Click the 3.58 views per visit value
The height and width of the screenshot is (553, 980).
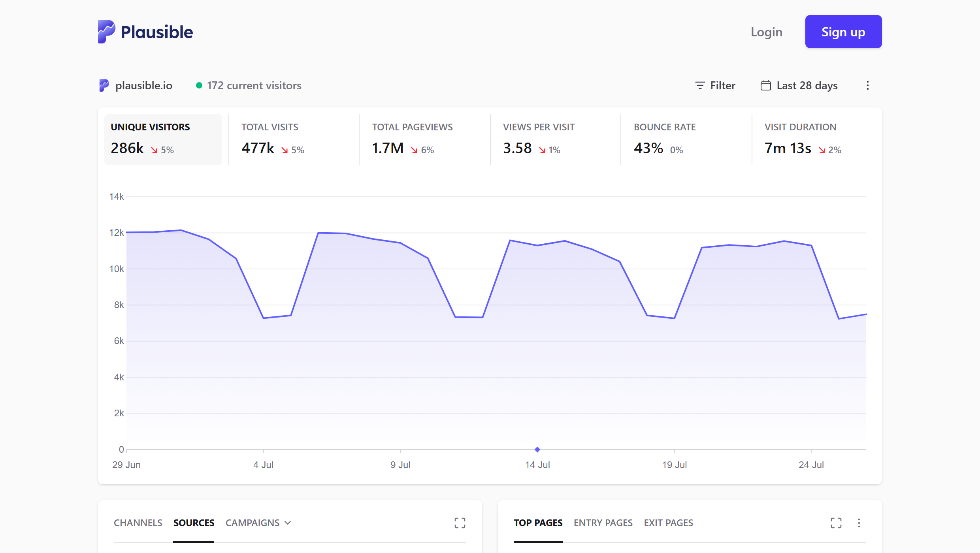[x=517, y=148]
